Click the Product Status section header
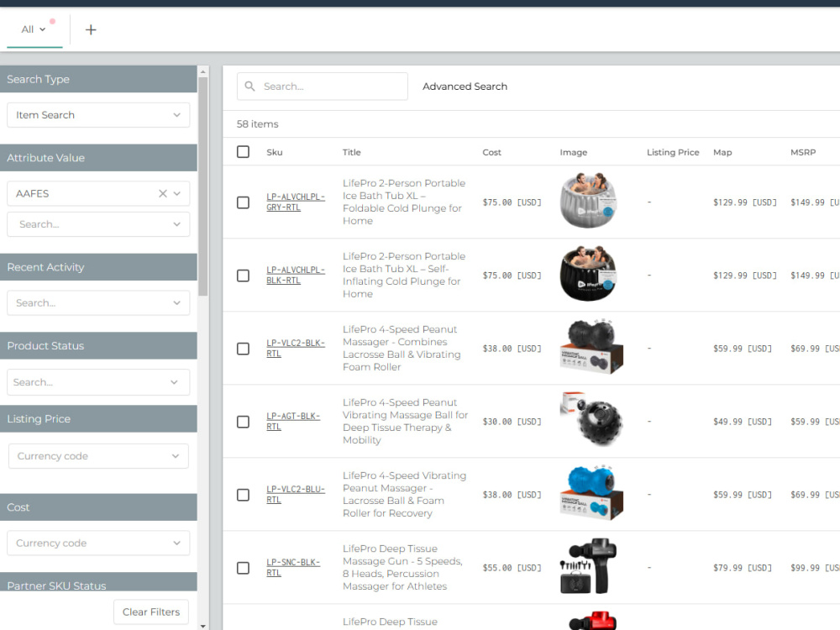840x630 pixels. click(x=98, y=346)
